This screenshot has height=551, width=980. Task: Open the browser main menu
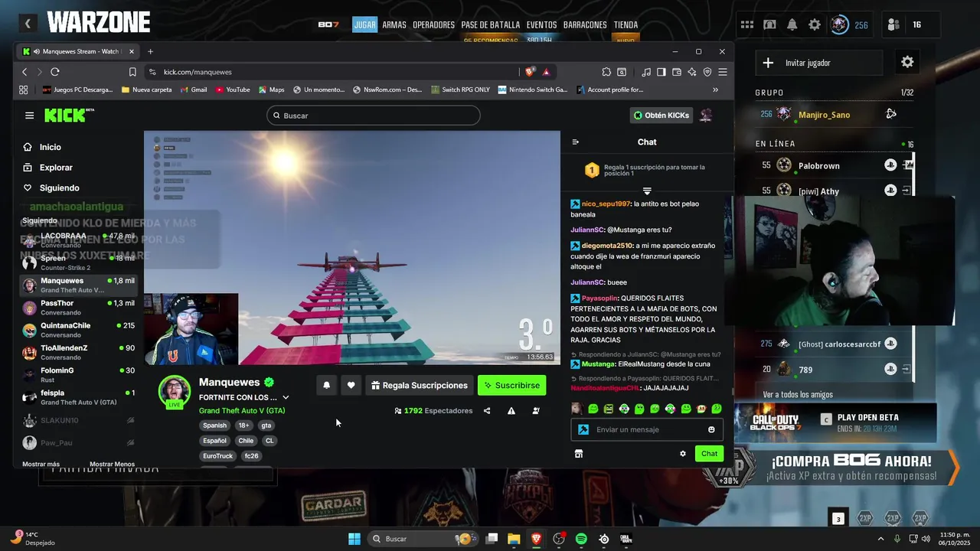(x=723, y=72)
